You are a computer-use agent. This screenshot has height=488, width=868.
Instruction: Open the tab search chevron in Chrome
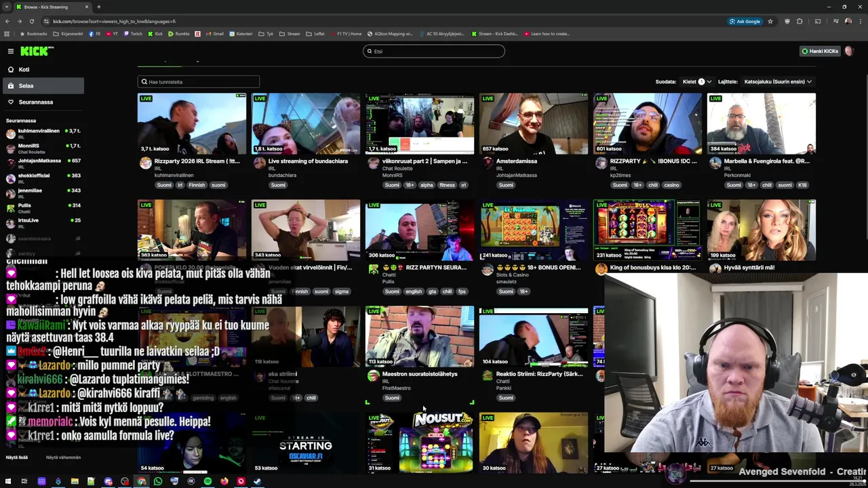[7, 7]
